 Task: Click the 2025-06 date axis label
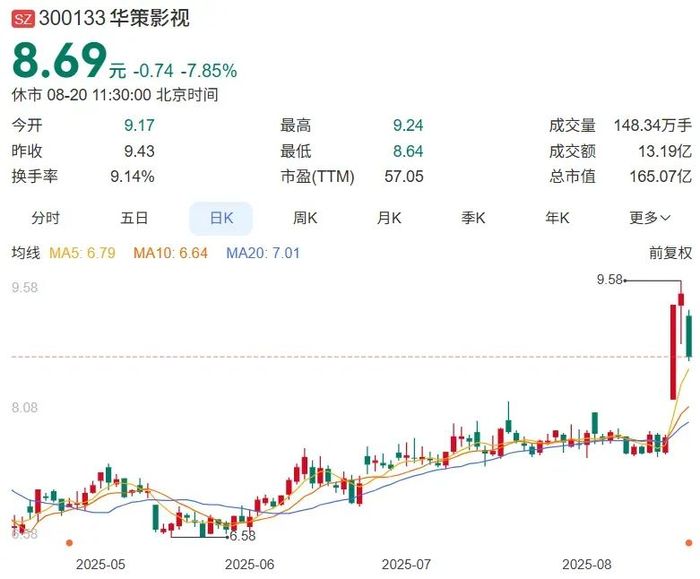coord(250,564)
